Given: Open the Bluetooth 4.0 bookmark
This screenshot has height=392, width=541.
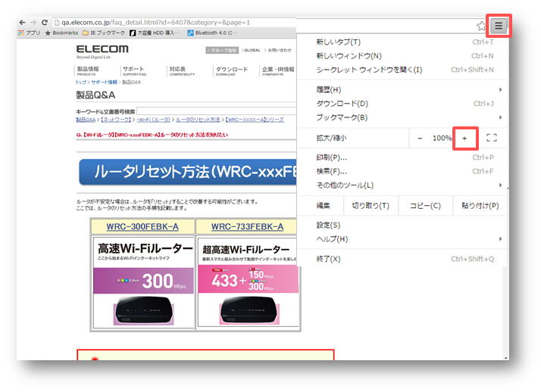Looking at the screenshot, I should click(212, 33).
